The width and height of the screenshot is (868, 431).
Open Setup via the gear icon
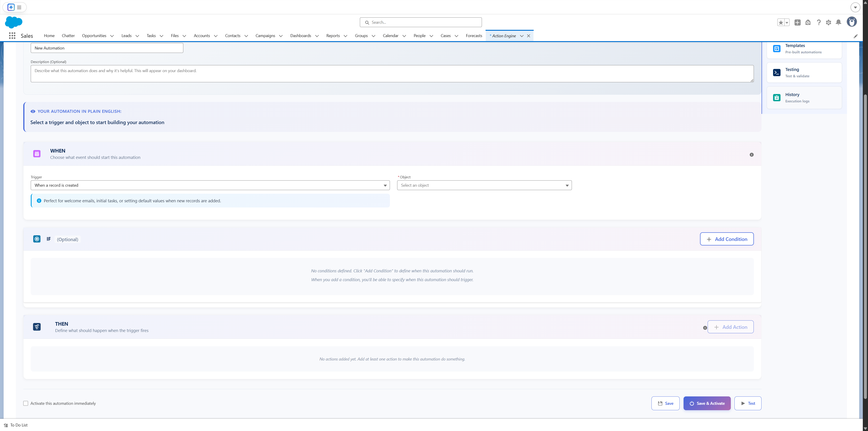click(829, 22)
